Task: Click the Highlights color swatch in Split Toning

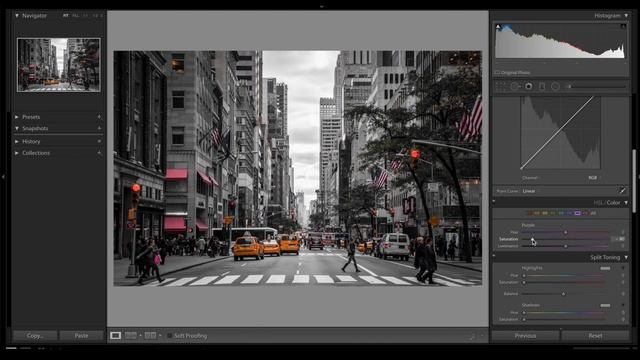Action: 605,268
